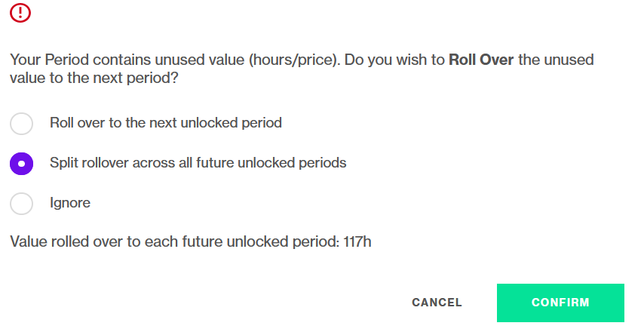Click the 'Your Period contains unused value' text
The image size is (644, 332).
127,60
